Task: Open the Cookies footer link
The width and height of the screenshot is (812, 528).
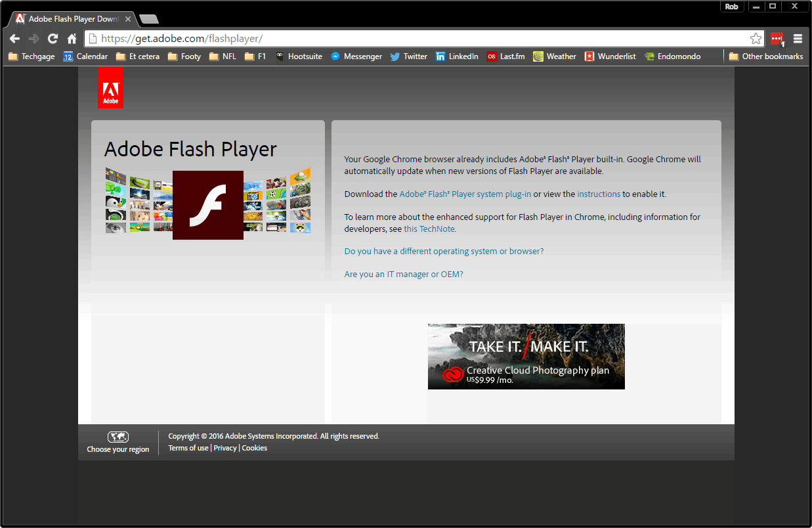Action: (255, 448)
